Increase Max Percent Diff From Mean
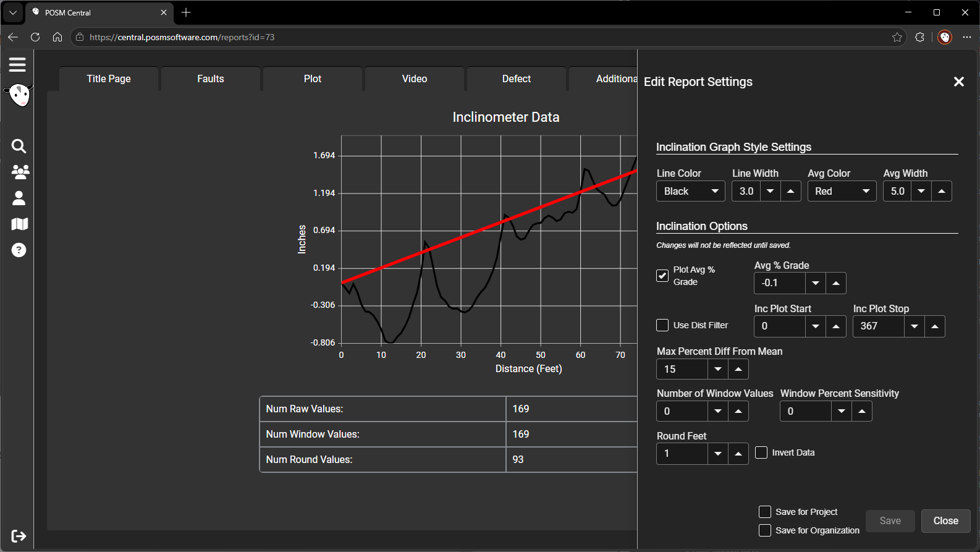This screenshot has height=552, width=980. pyautogui.click(x=738, y=369)
